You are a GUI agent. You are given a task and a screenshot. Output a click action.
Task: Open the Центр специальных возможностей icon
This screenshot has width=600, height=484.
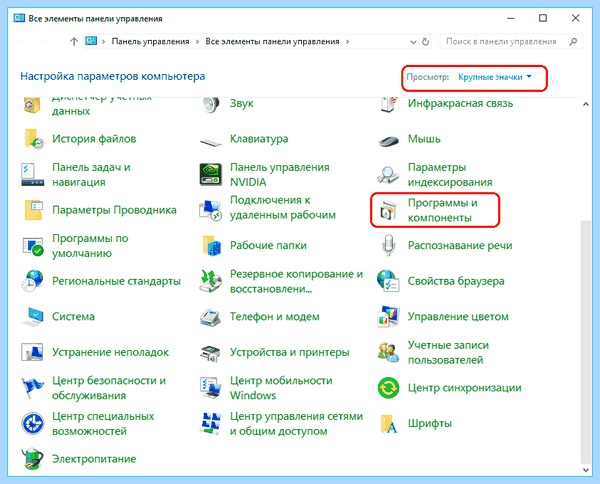[33, 424]
